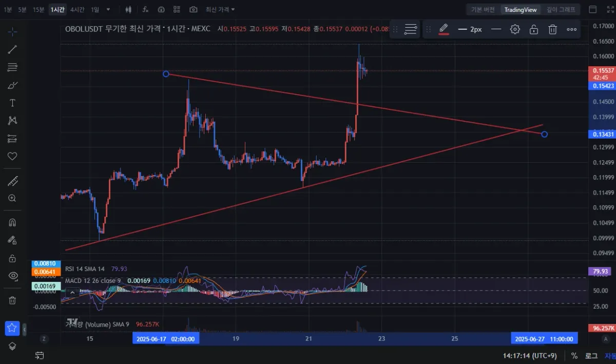Open drawing templates in the floating toolbar
616x364 pixels.
pos(411,29)
